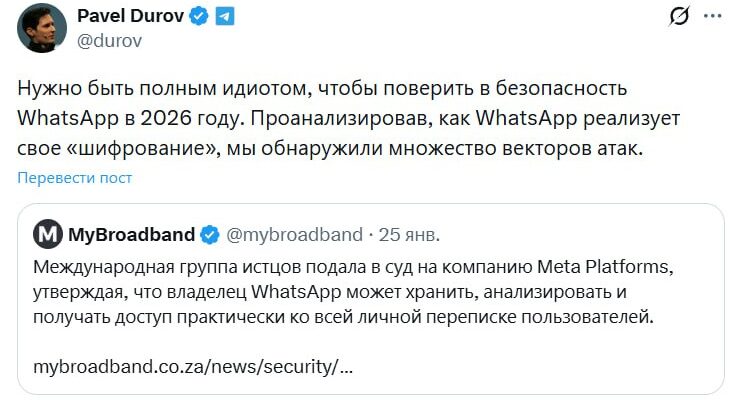
Task: Click the Pavel Durov display name
Action: (x=130, y=16)
